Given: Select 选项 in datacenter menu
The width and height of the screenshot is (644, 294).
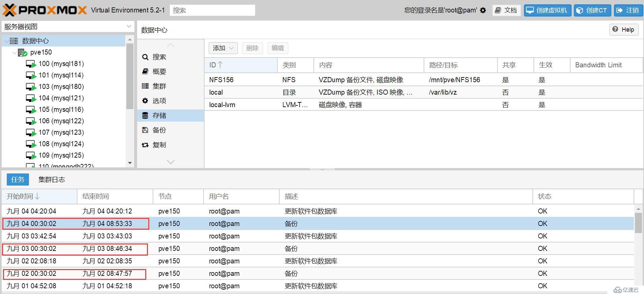Looking at the screenshot, I should (x=171, y=101).
